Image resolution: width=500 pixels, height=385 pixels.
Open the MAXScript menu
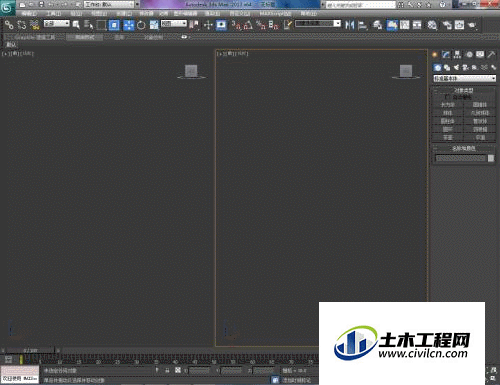pos(275,14)
